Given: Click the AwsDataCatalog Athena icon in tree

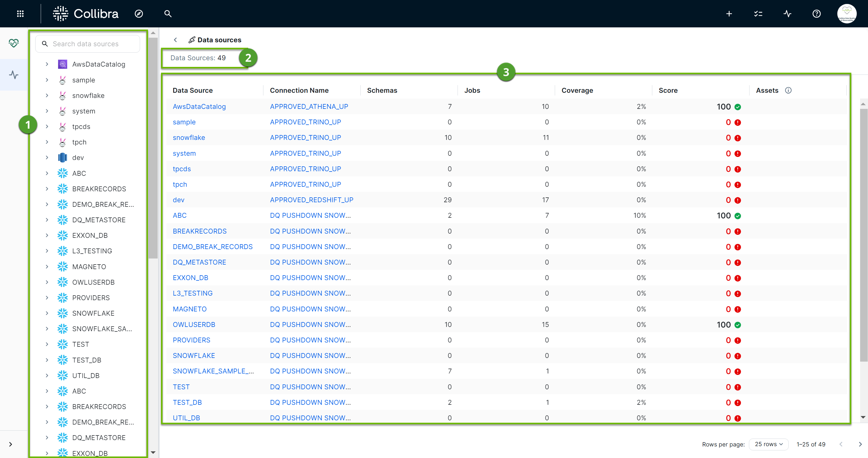Looking at the screenshot, I should (63, 64).
